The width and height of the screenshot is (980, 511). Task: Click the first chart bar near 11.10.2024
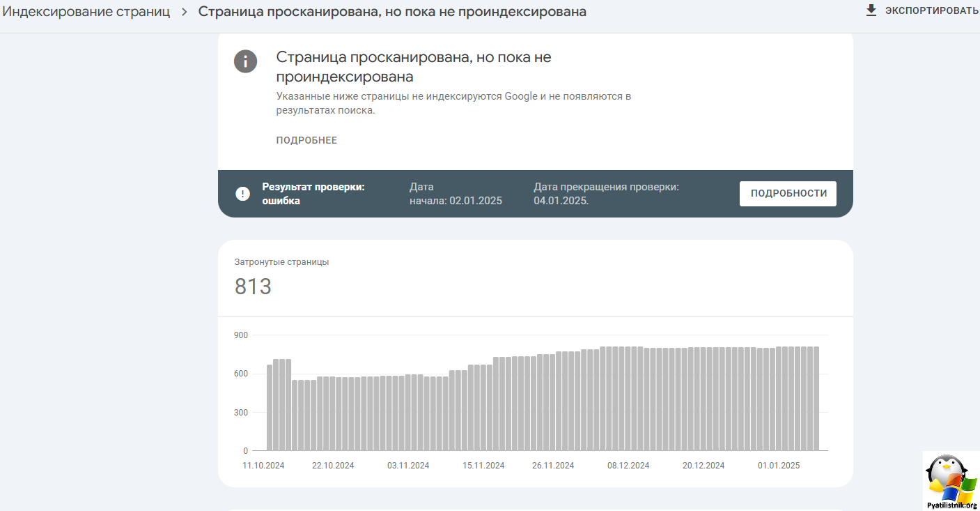tap(268, 404)
